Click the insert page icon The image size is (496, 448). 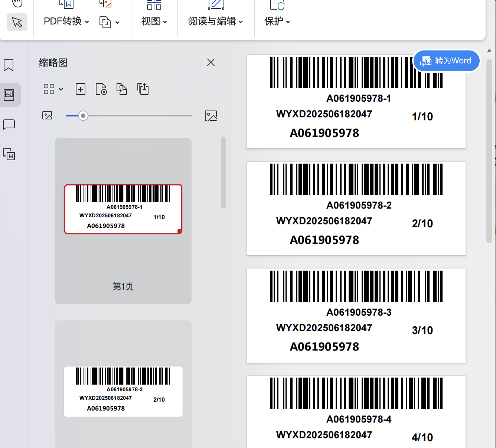point(81,89)
